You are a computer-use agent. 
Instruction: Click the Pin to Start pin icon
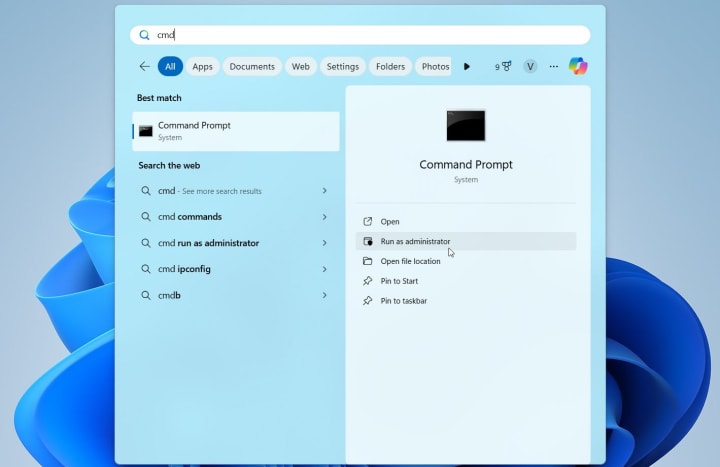point(367,281)
